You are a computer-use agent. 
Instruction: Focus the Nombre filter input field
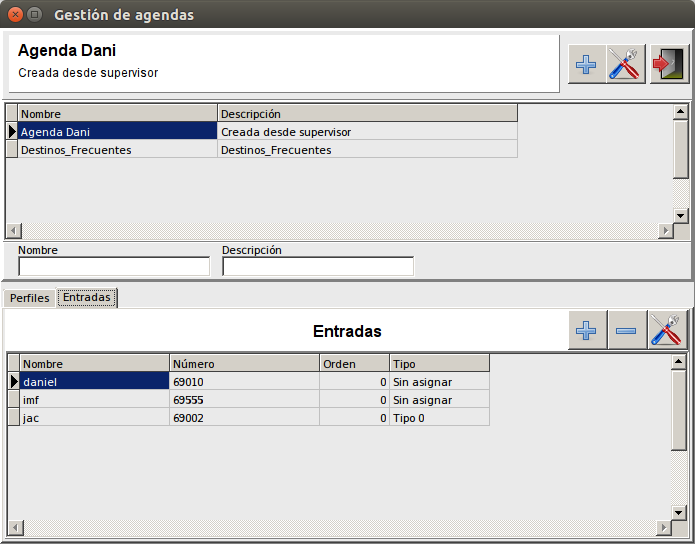114,266
